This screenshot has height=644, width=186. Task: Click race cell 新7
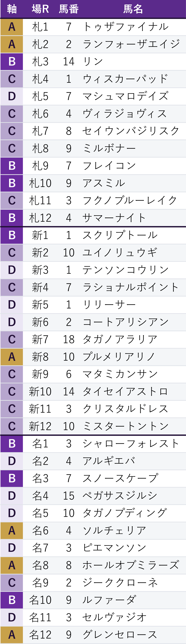tap(40, 339)
